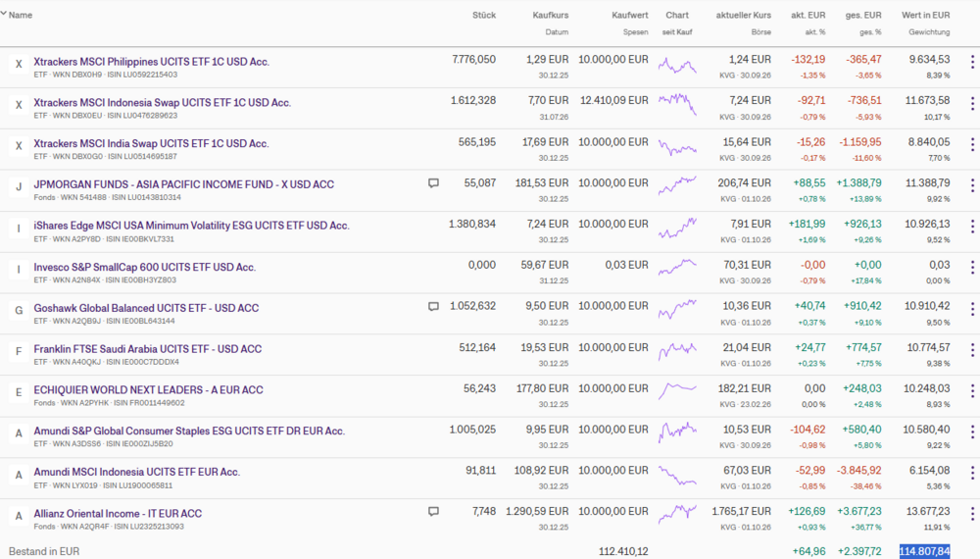This screenshot has width=980, height=559.
Task: Open the Invesco S&P SmallCap 600 UCITS ETF link
Action: click(x=144, y=267)
